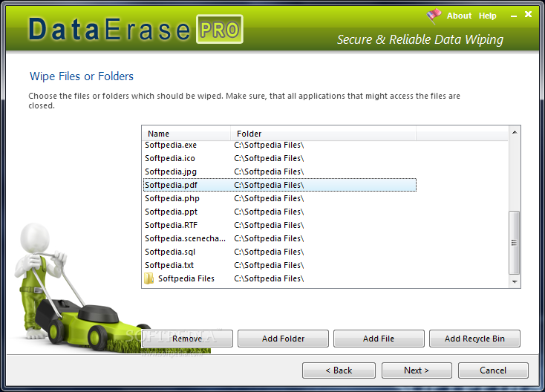Select the Softpedia Files folder row
The height and width of the screenshot is (392, 545).
(x=280, y=278)
